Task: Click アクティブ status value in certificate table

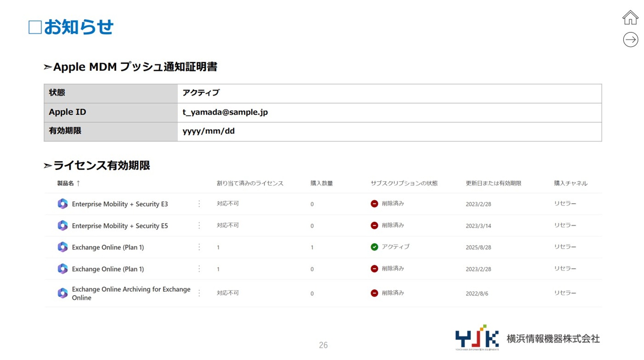Action: (x=201, y=93)
